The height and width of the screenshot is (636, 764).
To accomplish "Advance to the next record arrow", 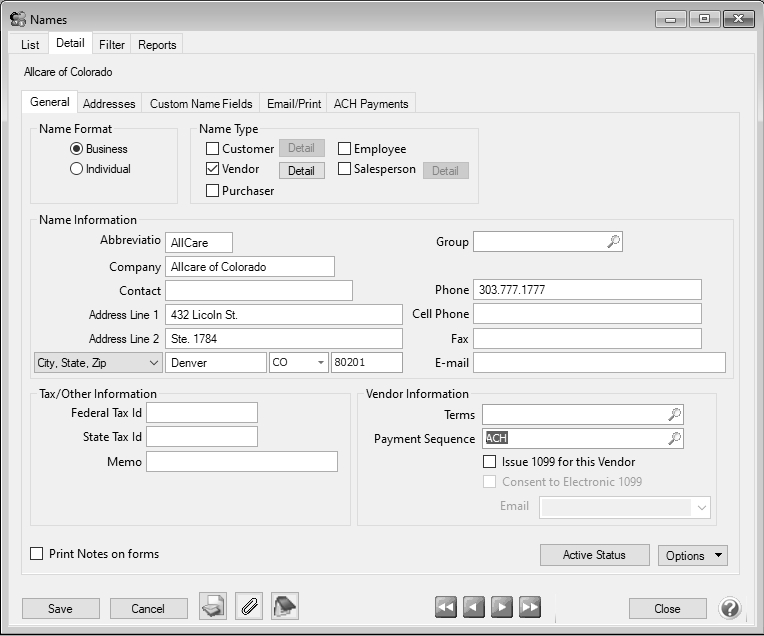I will 502,607.
